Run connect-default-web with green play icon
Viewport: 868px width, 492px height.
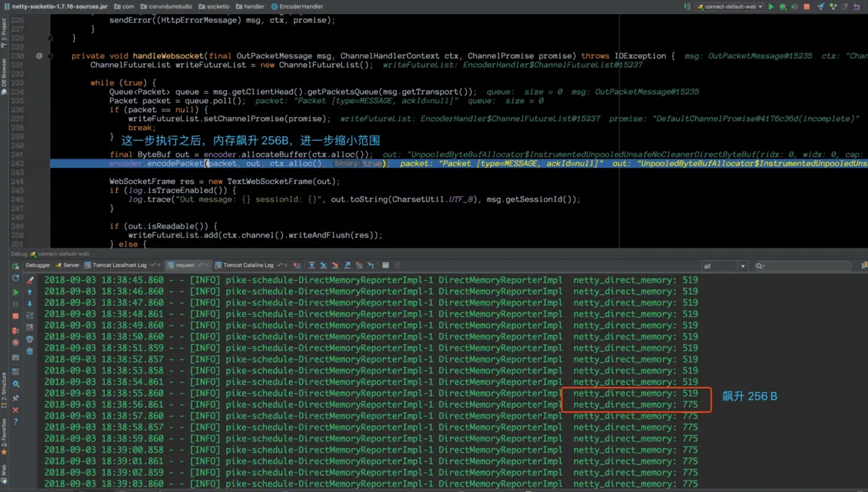(771, 7)
